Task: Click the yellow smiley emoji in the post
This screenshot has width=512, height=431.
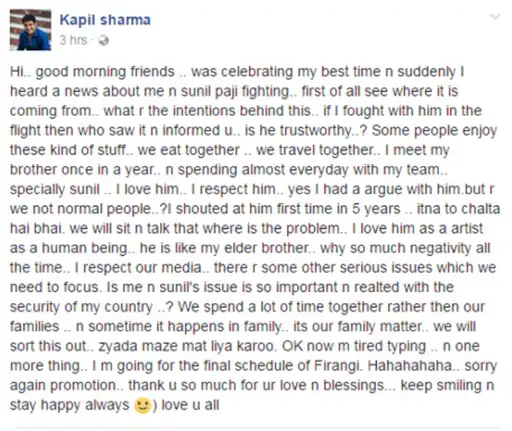Action: pos(143,406)
